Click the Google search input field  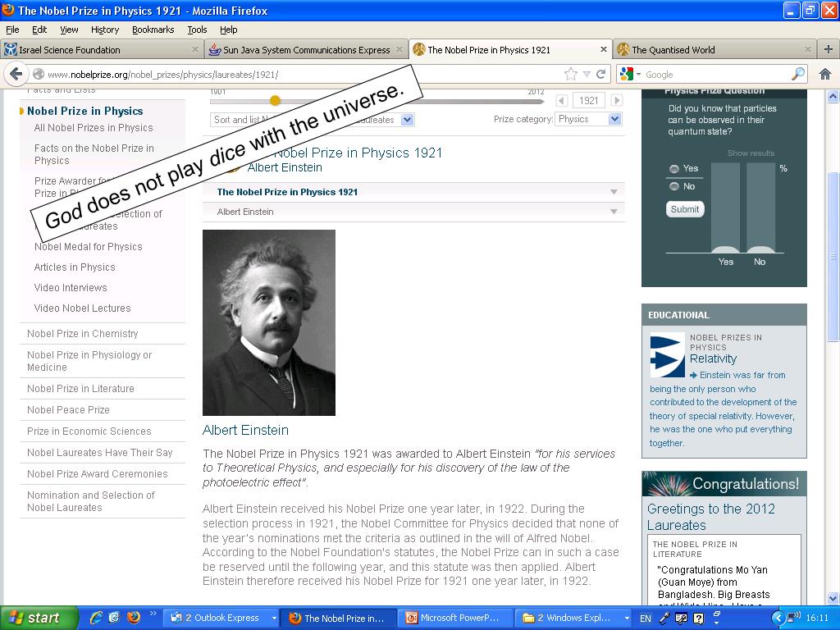pos(717,74)
